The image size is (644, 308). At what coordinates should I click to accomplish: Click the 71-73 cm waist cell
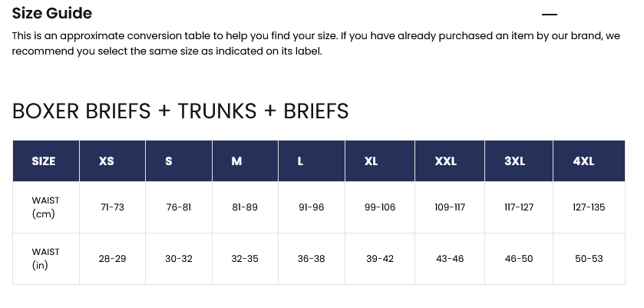112,207
